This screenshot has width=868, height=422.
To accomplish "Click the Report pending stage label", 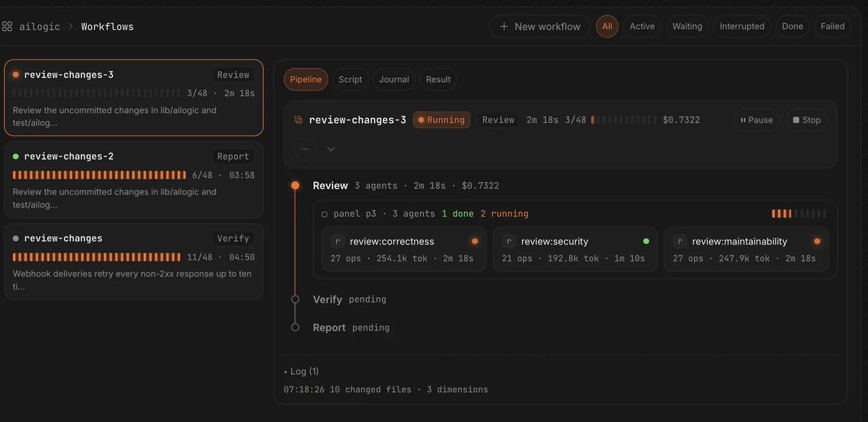I will click(x=351, y=327).
